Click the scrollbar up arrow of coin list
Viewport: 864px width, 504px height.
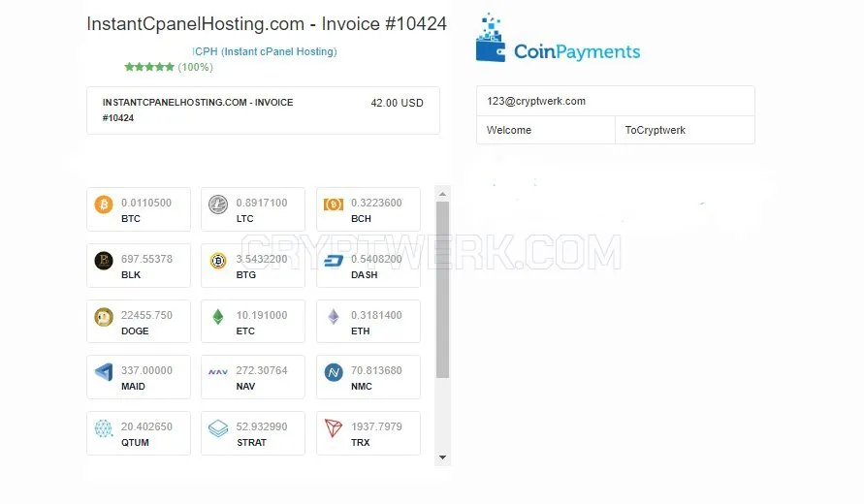click(x=442, y=194)
